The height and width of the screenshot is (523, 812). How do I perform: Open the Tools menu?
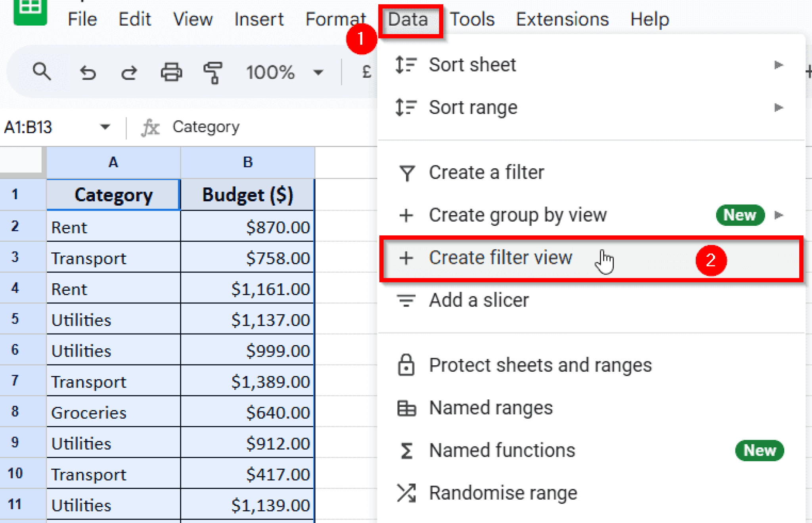(x=472, y=19)
